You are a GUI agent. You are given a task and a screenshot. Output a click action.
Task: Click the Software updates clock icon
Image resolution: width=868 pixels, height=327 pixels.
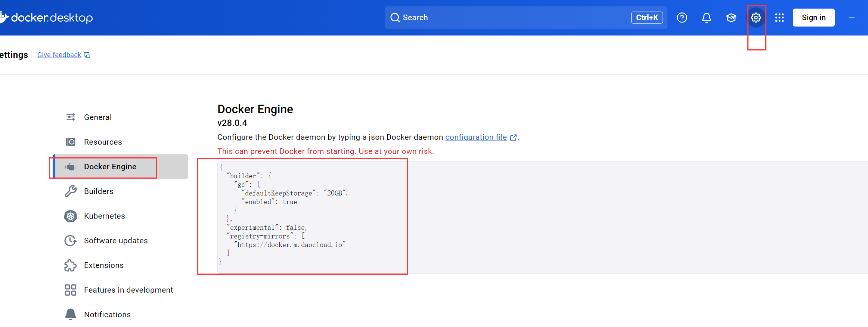pyautogui.click(x=71, y=241)
